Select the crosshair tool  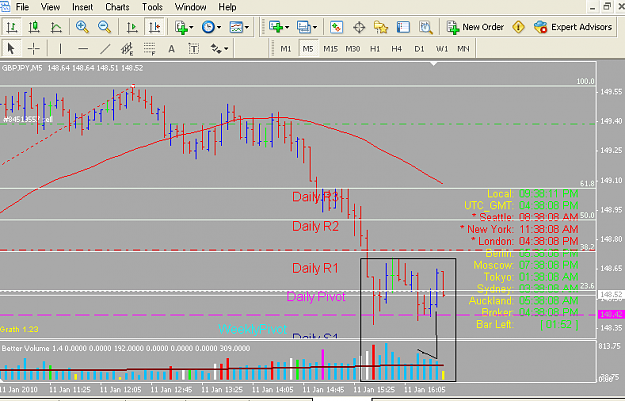33,49
